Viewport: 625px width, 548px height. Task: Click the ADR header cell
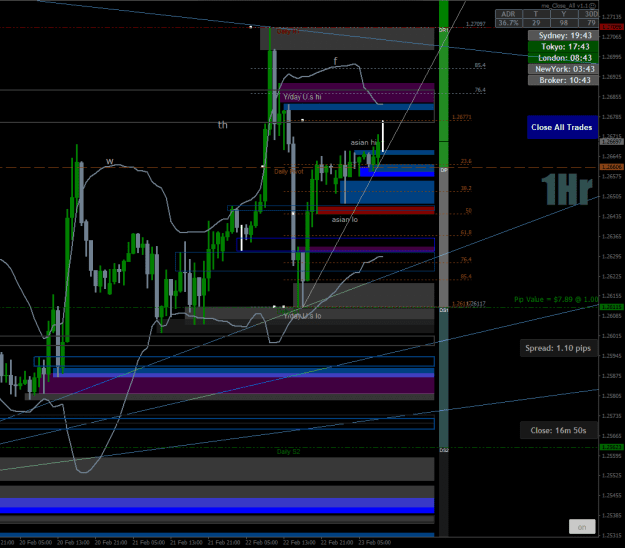pos(508,14)
